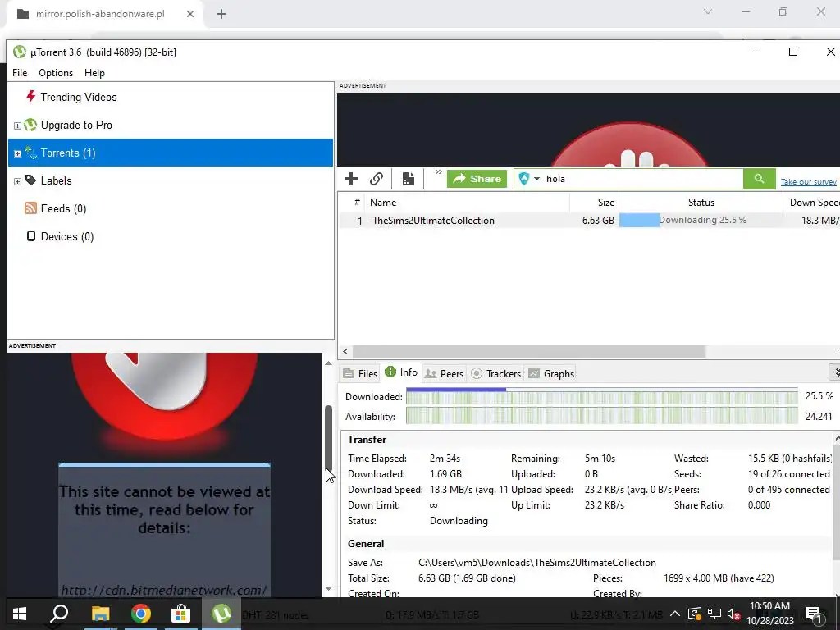Switch to the Info tab
The image size is (840, 630).
point(401,372)
